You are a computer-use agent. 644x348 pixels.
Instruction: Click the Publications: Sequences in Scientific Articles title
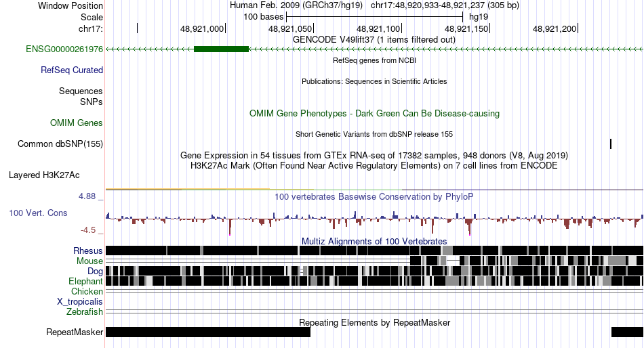click(374, 81)
